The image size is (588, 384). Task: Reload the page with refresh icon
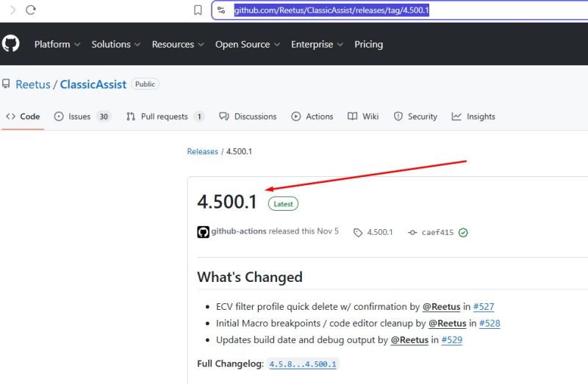click(x=31, y=10)
